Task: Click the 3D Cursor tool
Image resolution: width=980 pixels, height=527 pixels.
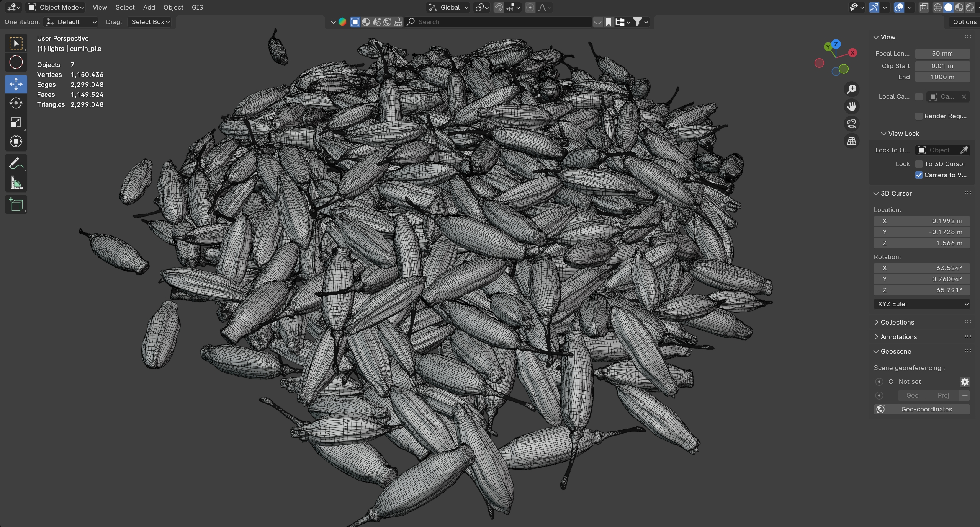Action: coord(16,62)
